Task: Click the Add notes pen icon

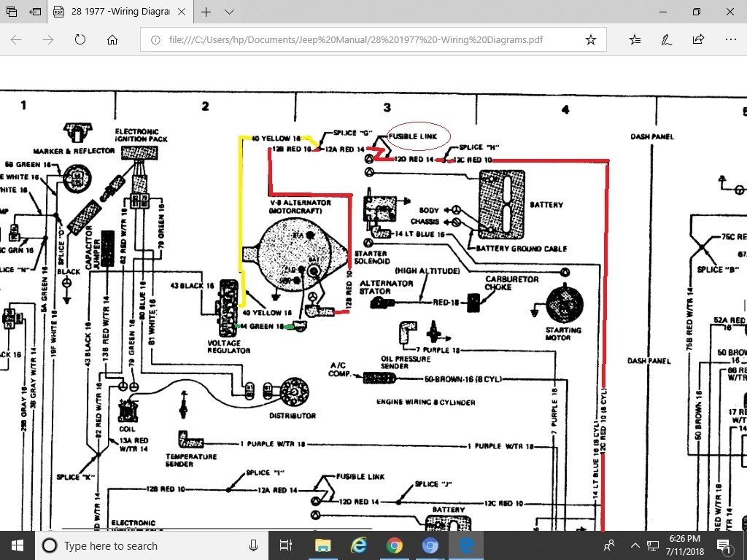Action: [x=666, y=39]
